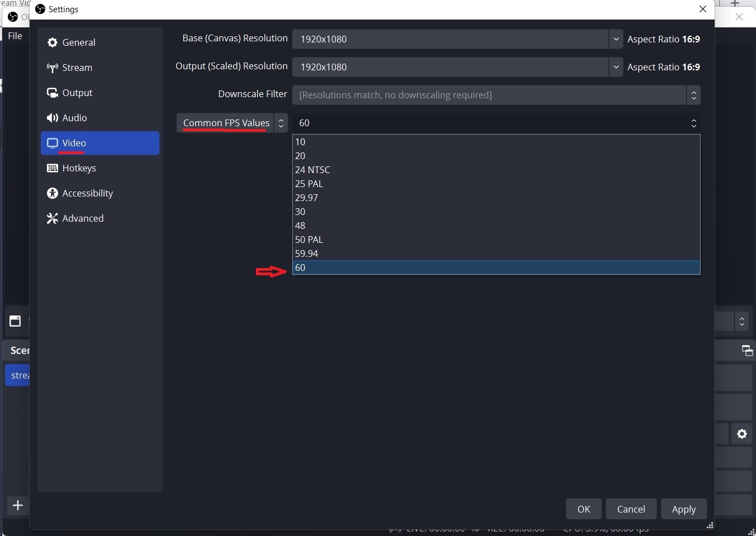Pick 24 NTSC frame rate option
The width and height of the screenshot is (756, 536).
pyautogui.click(x=312, y=170)
